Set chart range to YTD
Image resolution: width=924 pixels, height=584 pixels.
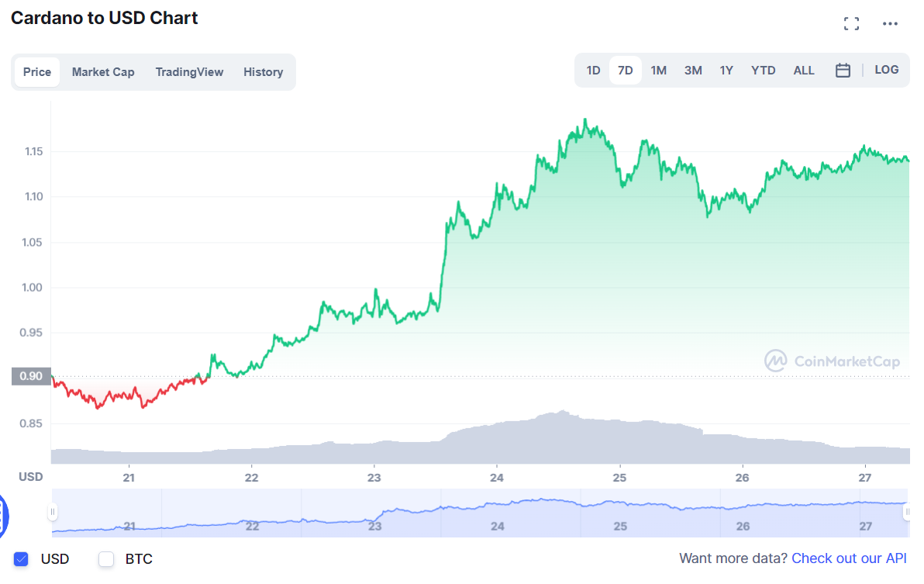pyautogui.click(x=763, y=70)
